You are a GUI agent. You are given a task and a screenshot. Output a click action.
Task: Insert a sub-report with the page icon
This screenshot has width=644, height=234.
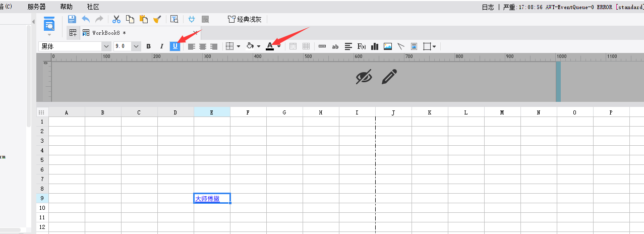(x=414, y=46)
